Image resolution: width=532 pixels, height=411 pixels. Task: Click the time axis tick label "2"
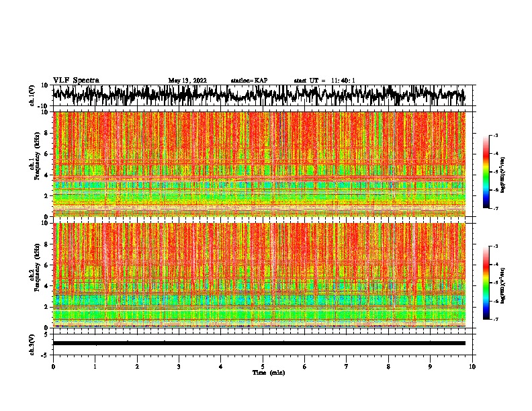coord(137,367)
